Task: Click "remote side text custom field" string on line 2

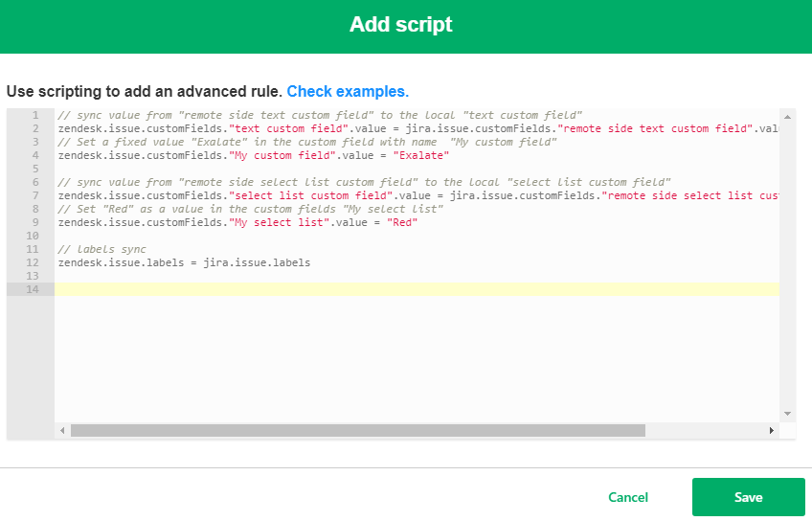Action: 655,128
